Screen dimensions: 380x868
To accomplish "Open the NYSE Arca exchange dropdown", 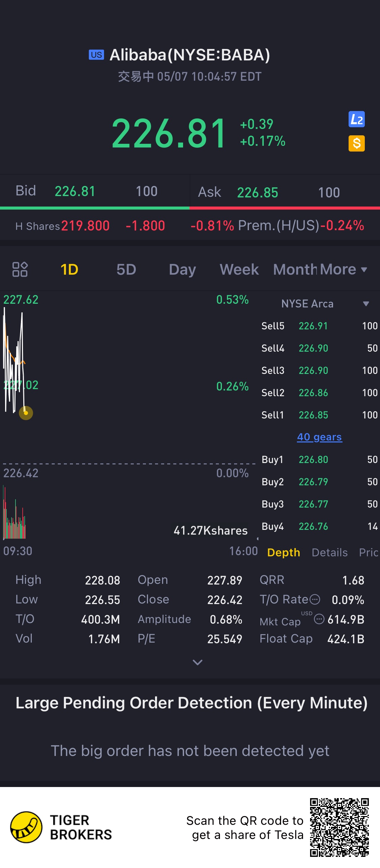I will (x=325, y=304).
